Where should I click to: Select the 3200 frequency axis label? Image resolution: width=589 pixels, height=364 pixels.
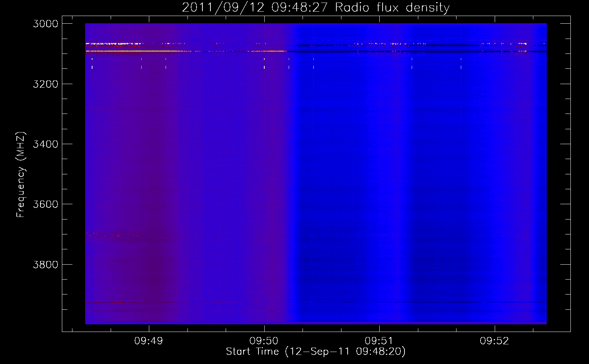(x=46, y=84)
